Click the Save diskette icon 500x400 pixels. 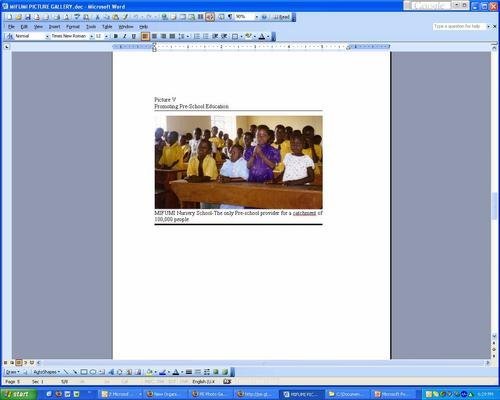pyautogui.click(x=28, y=17)
